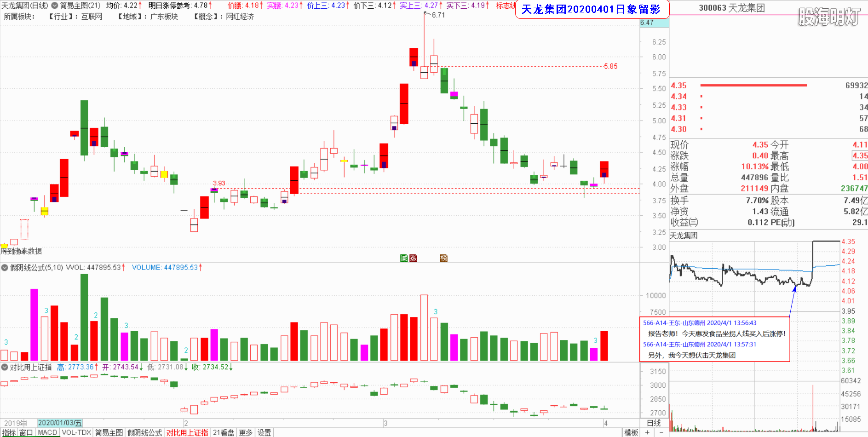Open chat message header dated 13:57:31
The image size is (868, 437).
700,344
